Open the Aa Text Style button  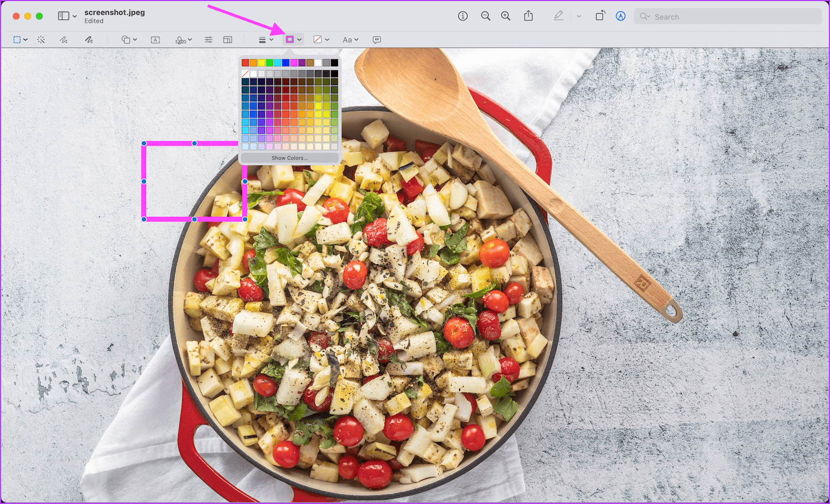pyautogui.click(x=347, y=40)
